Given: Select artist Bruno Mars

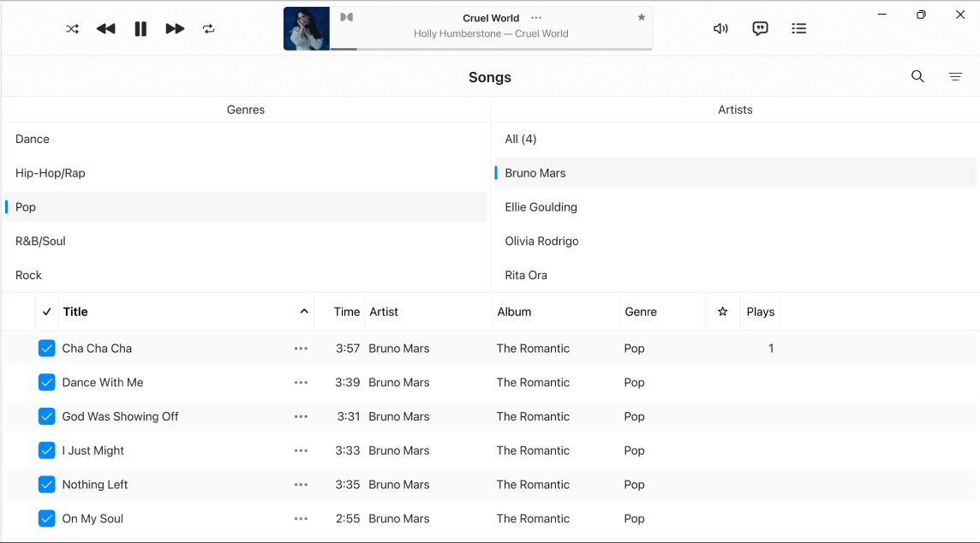Looking at the screenshot, I should 735,173.
